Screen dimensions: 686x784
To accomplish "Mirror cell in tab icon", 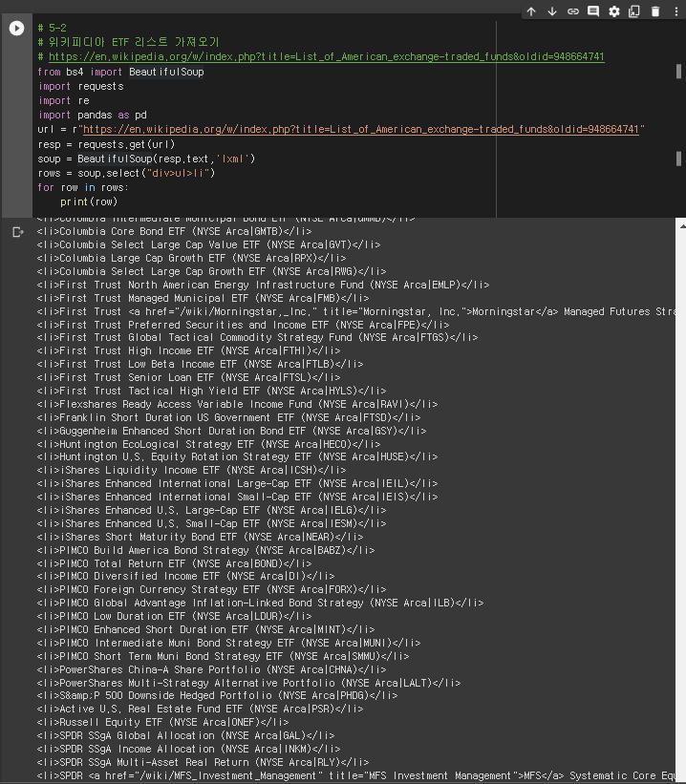I will (x=634, y=11).
